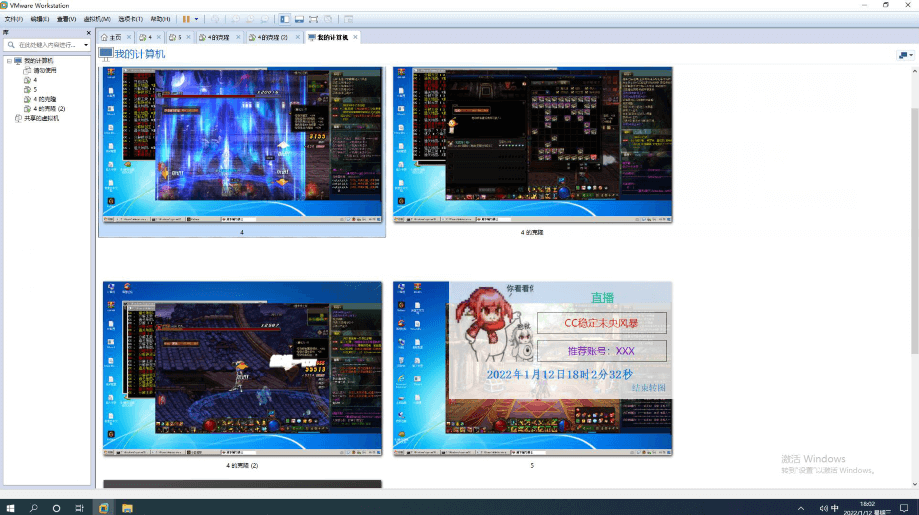919x515 pixels.
Task: Collapse the 我的计算机 tree node
Action: (9, 61)
